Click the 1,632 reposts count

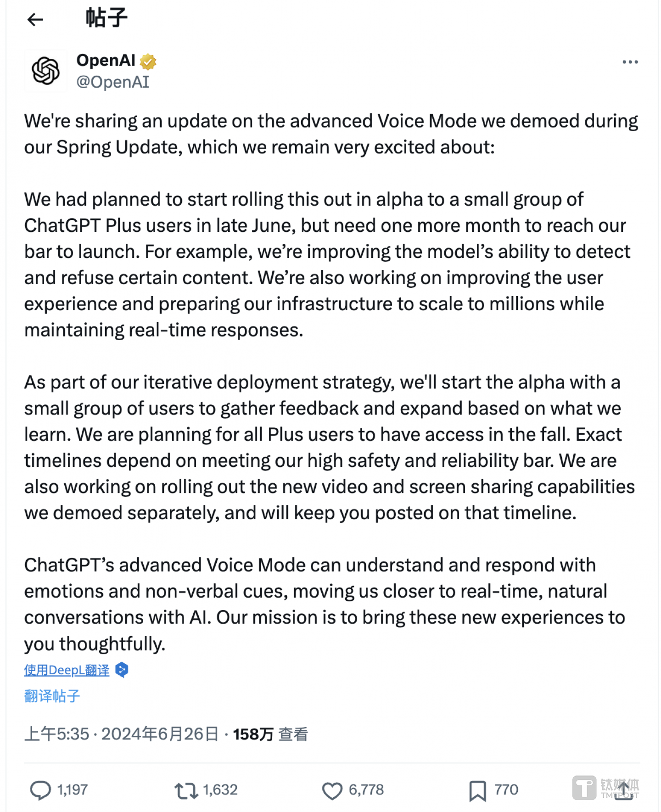pyautogui.click(x=220, y=790)
